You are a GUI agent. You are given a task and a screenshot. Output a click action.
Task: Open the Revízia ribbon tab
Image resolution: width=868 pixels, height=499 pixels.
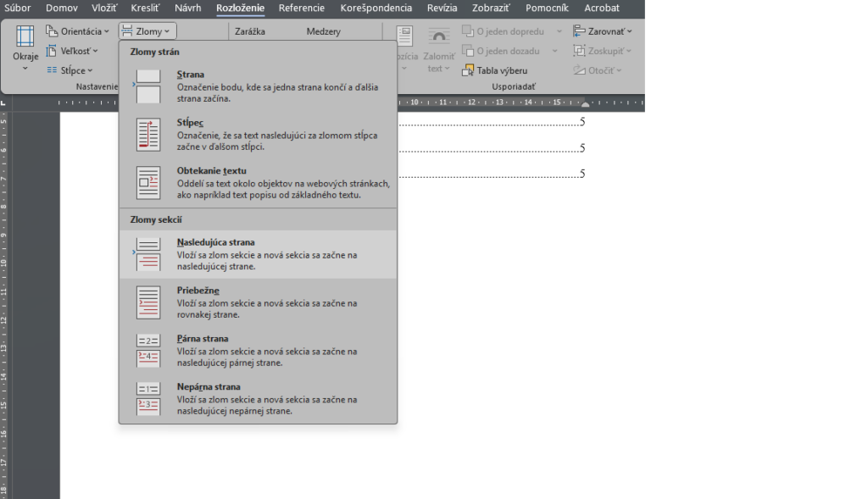(x=442, y=8)
